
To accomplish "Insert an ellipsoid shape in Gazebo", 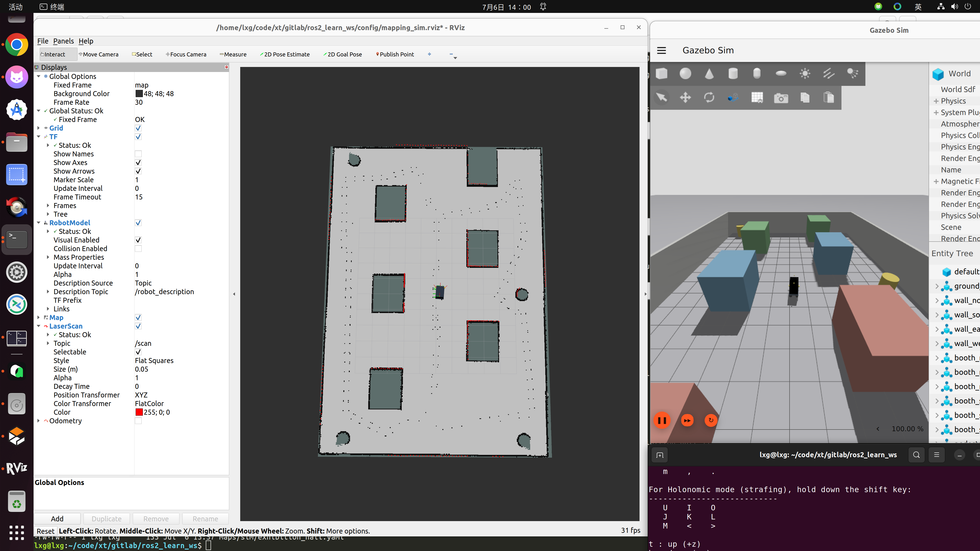I will click(x=781, y=73).
